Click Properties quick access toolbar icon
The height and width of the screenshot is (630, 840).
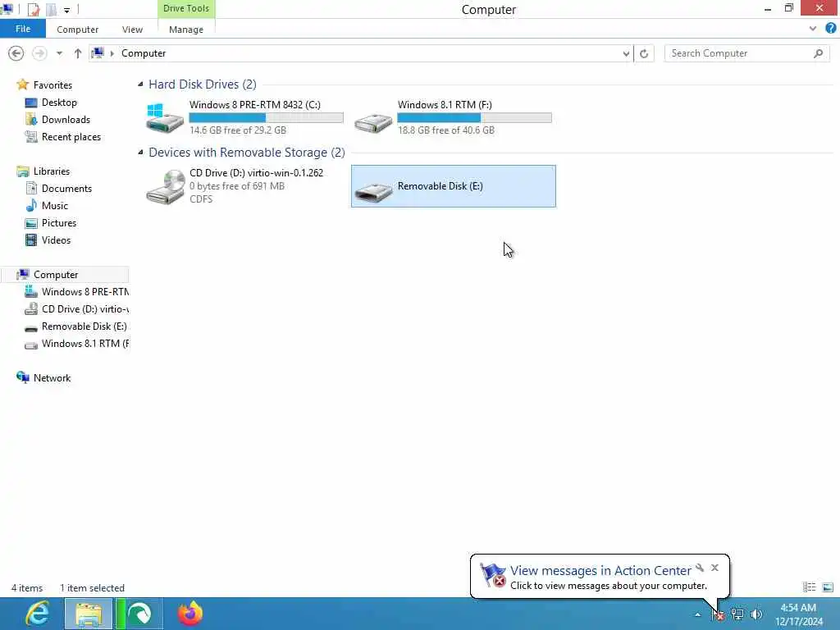coord(33,9)
